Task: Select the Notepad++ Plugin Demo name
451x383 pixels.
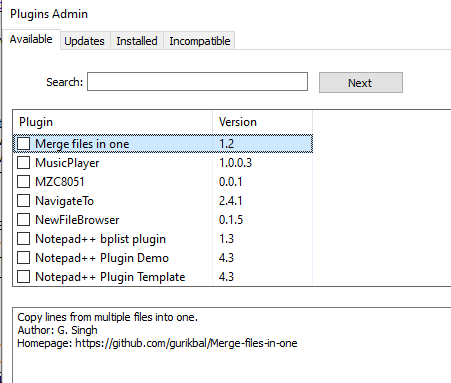Action: click(x=102, y=258)
